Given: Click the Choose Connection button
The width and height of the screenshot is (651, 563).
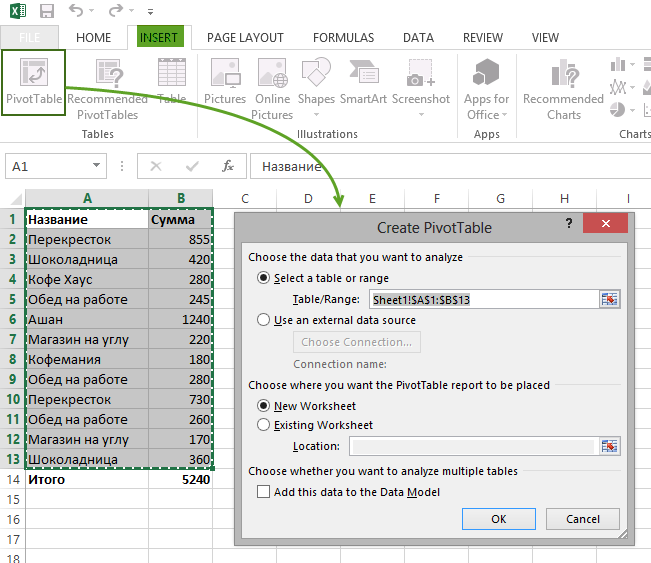Looking at the screenshot, I should (357, 342).
